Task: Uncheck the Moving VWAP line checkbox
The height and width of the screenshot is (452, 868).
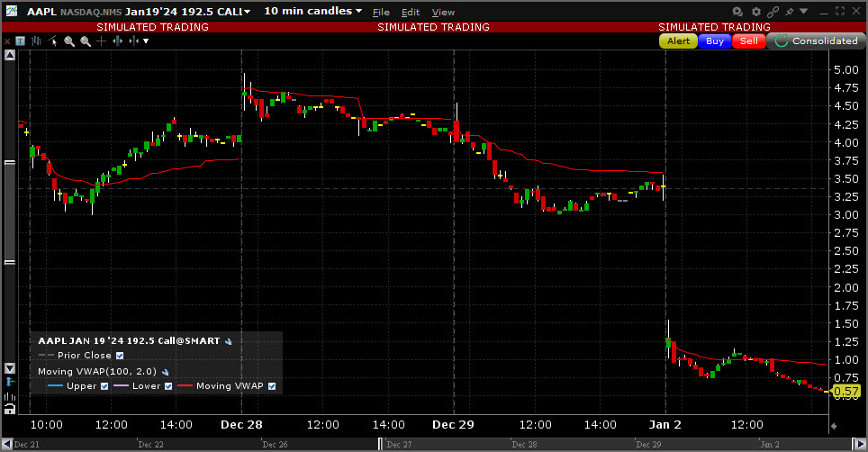Action: [272, 386]
